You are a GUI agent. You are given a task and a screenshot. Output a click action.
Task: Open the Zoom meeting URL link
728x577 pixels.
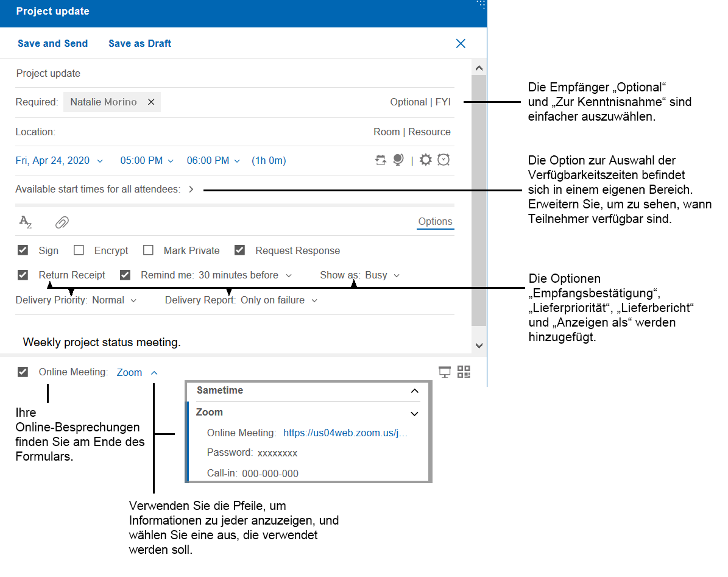(344, 432)
